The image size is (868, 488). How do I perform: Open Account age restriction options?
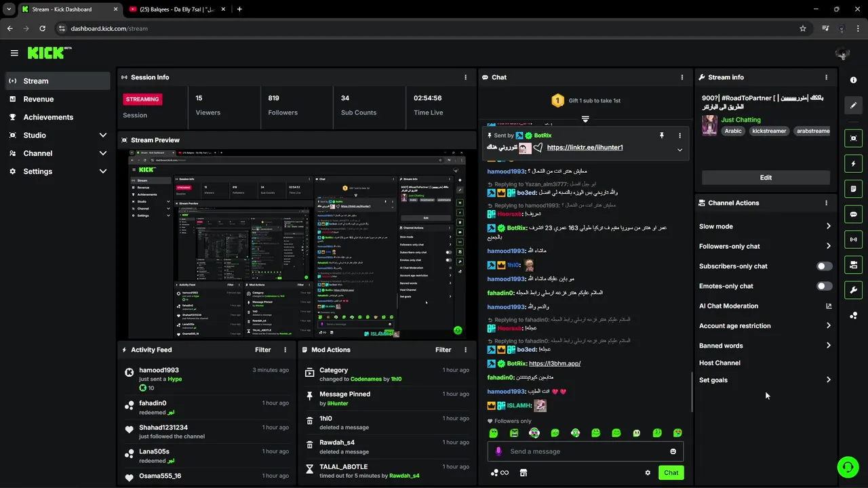tap(766, 326)
